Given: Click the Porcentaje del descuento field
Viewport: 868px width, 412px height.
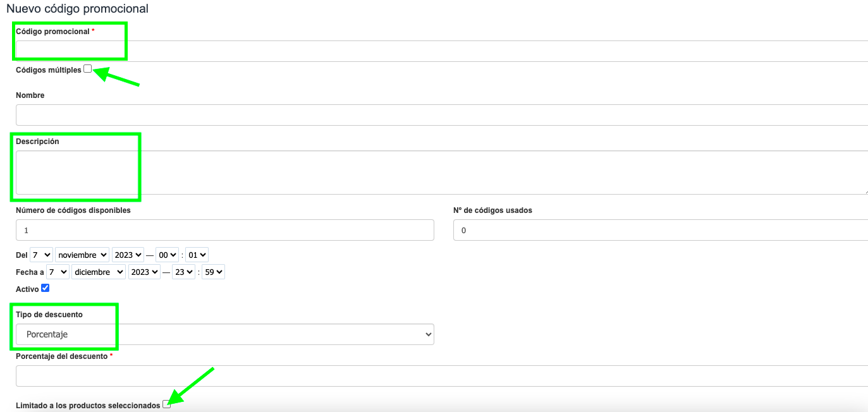Looking at the screenshot, I should click(x=441, y=376).
